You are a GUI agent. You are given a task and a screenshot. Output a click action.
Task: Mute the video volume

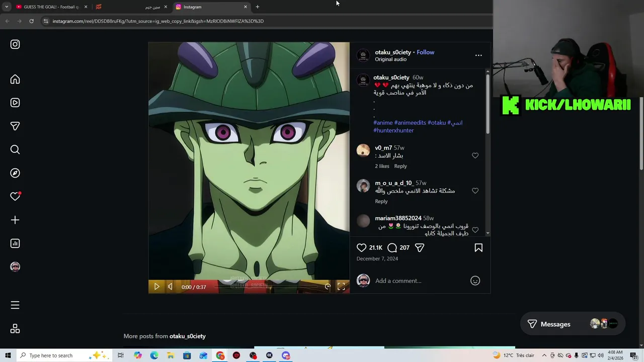[170, 287]
